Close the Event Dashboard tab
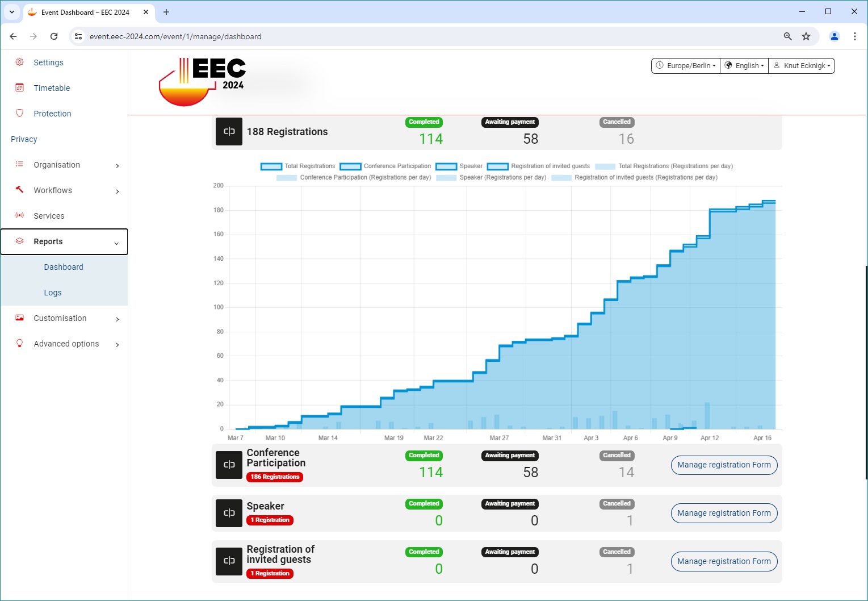The height and width of the screenshot is (601, 868). click(146, 12)
